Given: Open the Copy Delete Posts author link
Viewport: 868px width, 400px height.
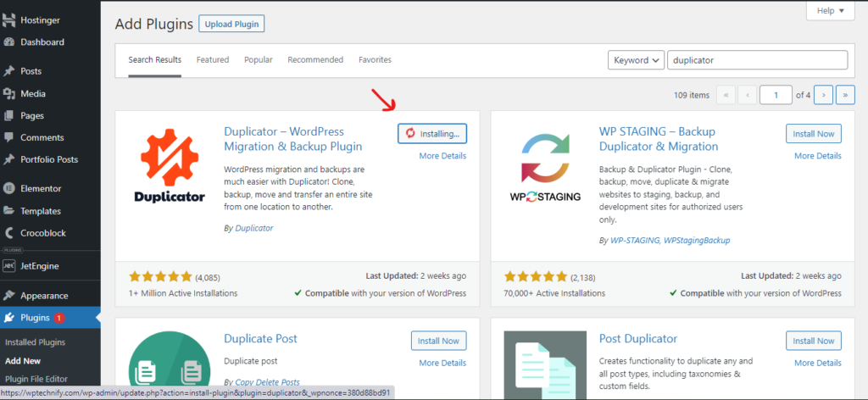Looking at the screenshot, I should pos(267,382).
